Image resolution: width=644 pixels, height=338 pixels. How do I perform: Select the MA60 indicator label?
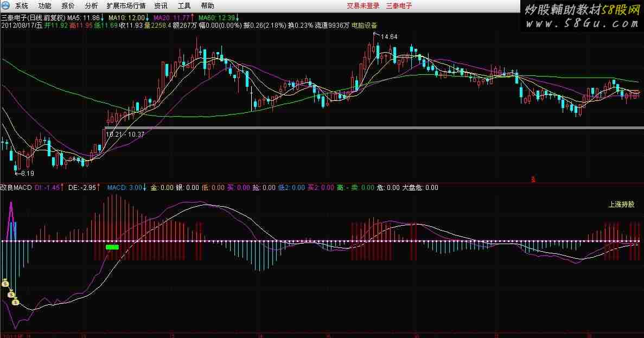pyautogui.click(x=217, y=18)
